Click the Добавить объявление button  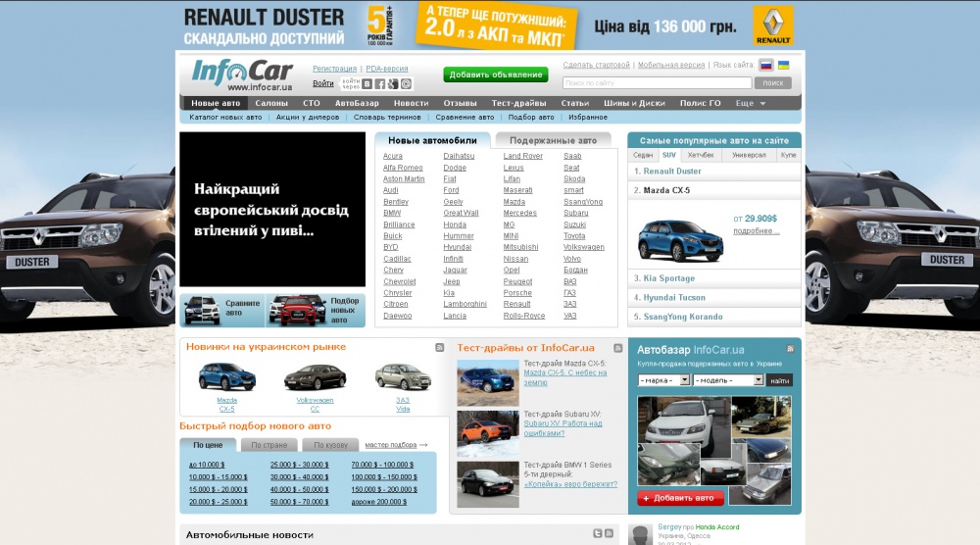click(x=496, y=74)
